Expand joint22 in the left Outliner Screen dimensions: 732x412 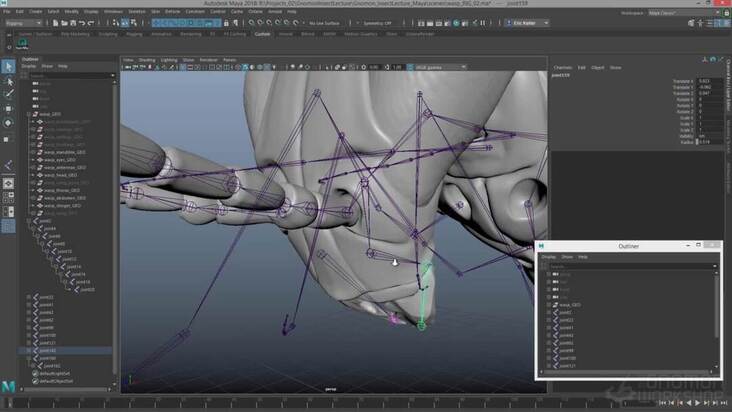pos(28,297)
